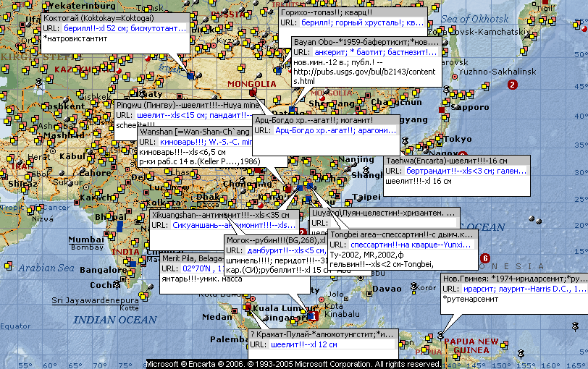Open Крамат-Пулай link 'шеелит!!--xl 12 см'
Screen dimensions: 588x369
pos(304,344)
